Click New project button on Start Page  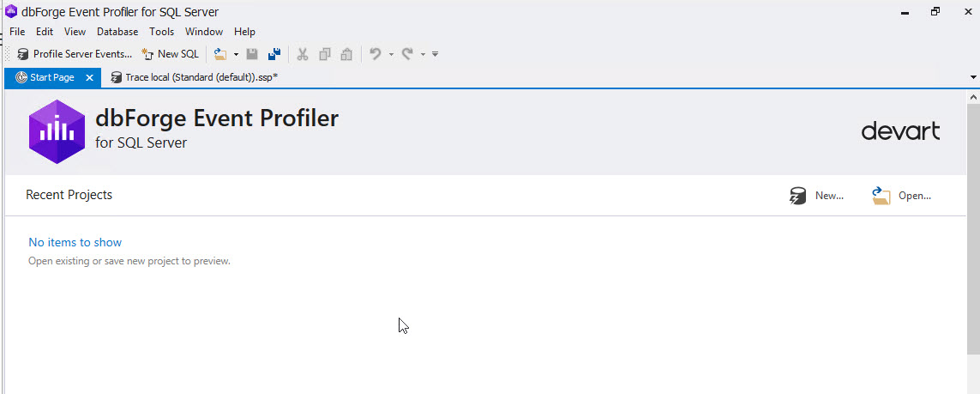click(816, 196)
